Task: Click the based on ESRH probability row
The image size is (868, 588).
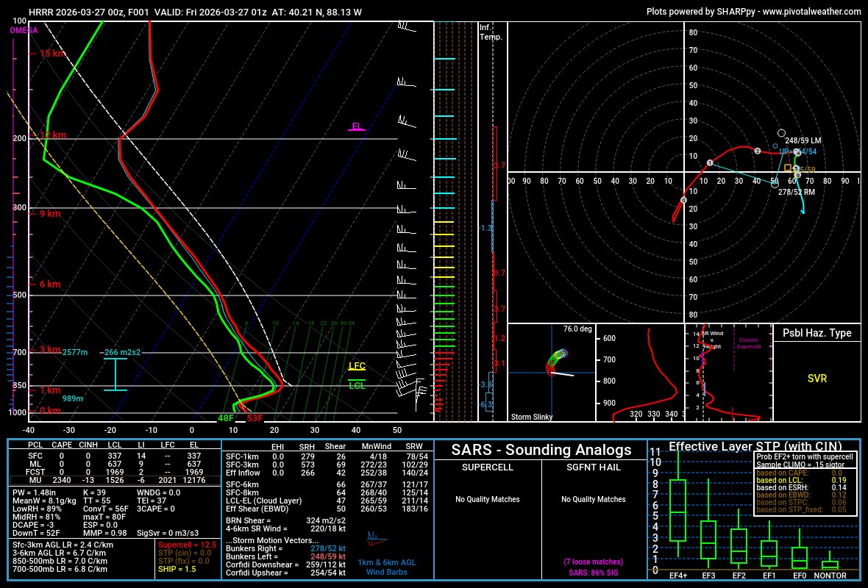Action: [801, 487]
